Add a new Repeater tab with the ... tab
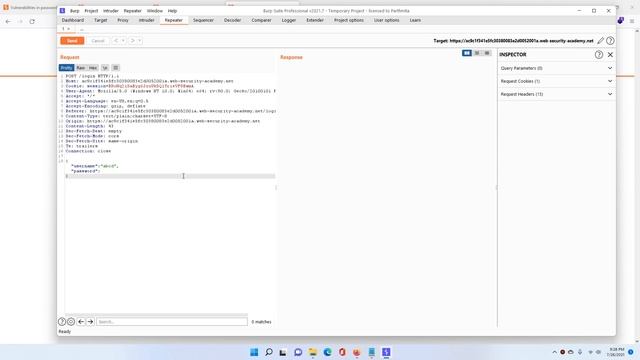 pyautogui.click(x=82, y=29)
